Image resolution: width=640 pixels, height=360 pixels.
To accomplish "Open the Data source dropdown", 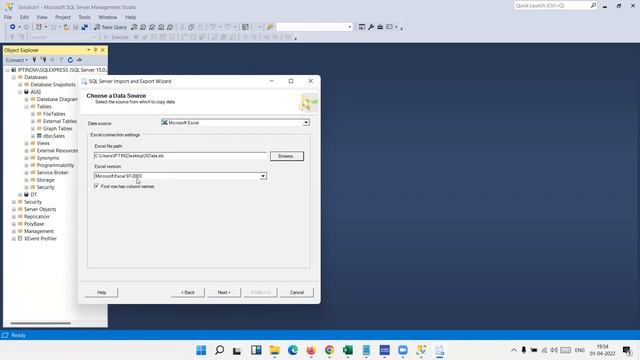I will click(x=306, y=122).
